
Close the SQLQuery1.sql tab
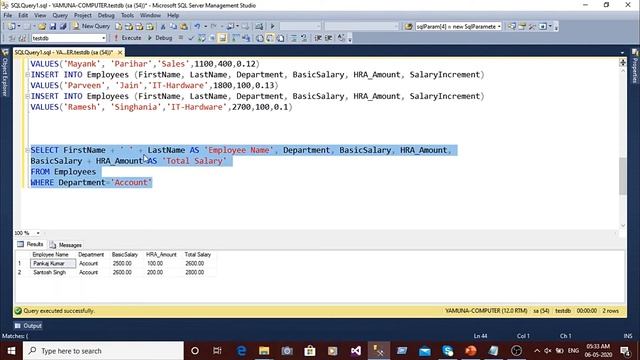(x=120, y=53)
